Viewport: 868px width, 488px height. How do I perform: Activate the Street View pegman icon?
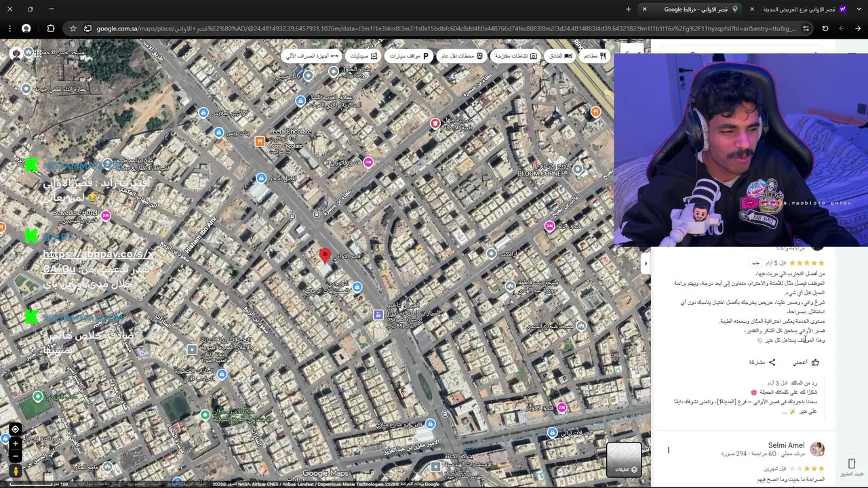point(15,470)
